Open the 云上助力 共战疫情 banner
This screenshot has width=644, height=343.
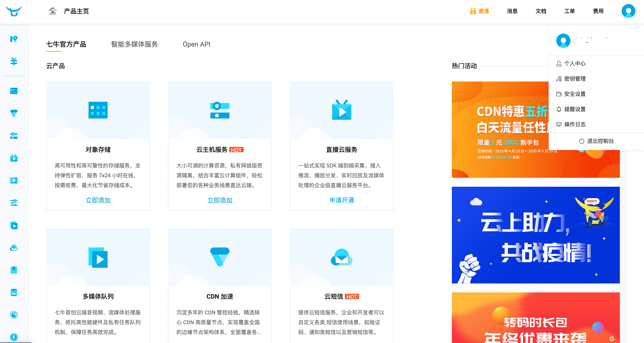tap(535, 235)
